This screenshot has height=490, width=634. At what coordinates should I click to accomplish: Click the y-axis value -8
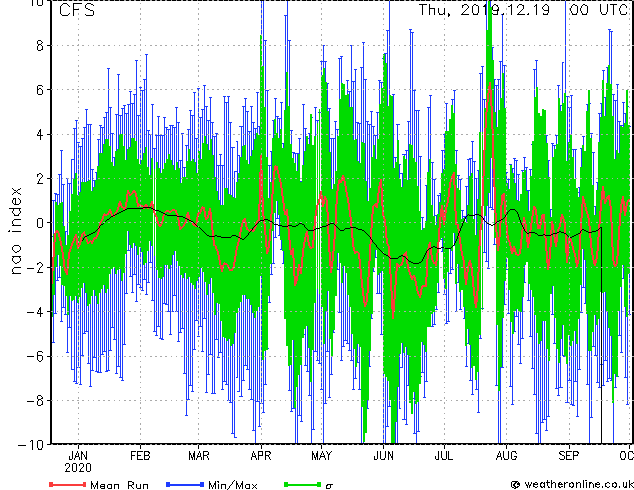pos(35,401)
